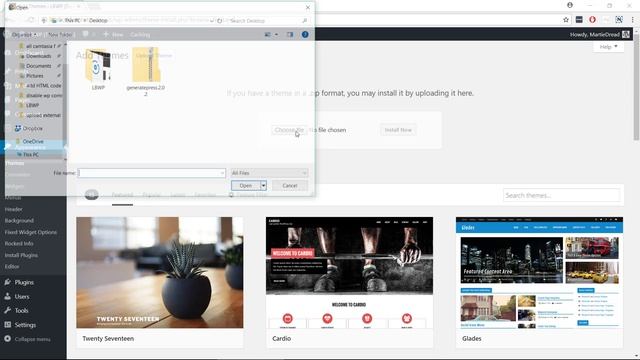Click the user avatar in the admin bar
The width and height of the screenshot is (640, 360).
coord(626,35)
